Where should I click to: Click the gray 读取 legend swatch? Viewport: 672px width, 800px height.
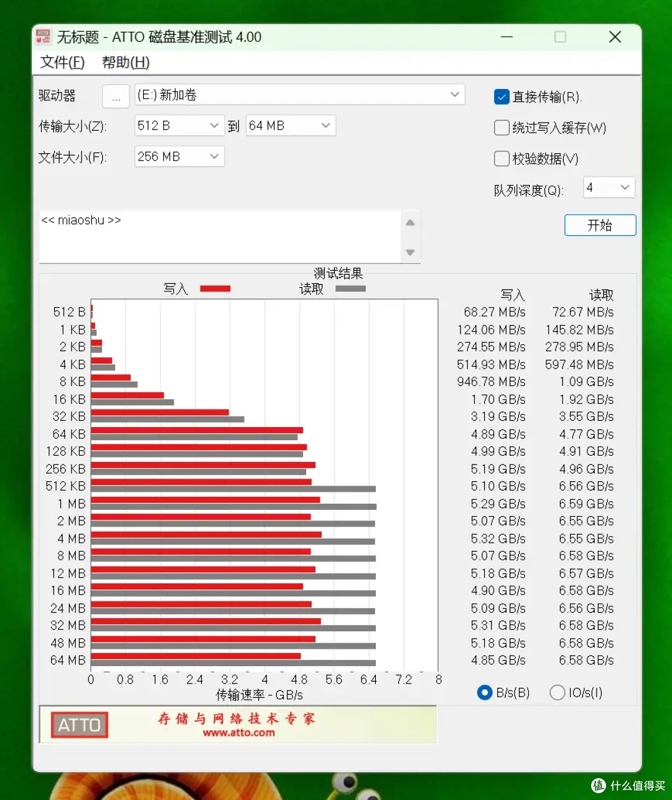coord(351,289)
